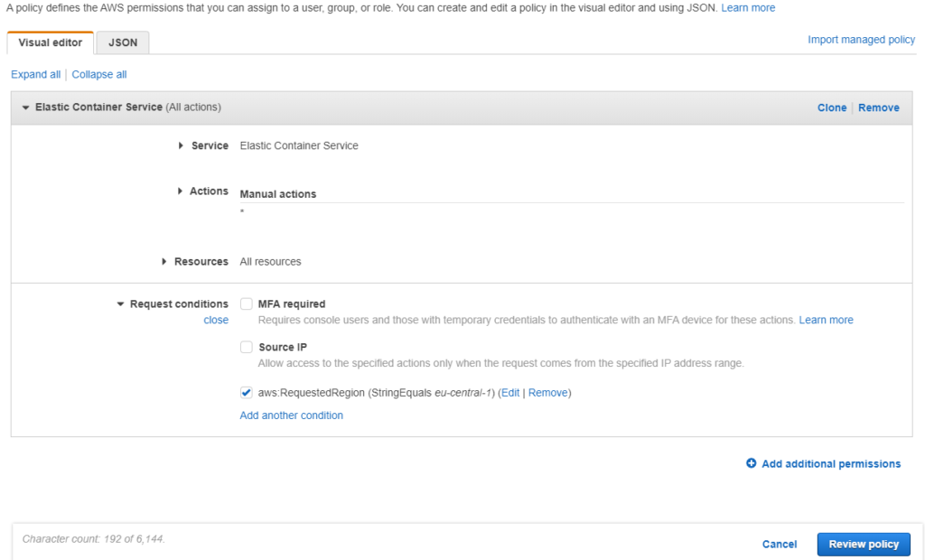Edit the aws:RequestedRegion condition
The image size is (925, 560).
tap(510, 393)
